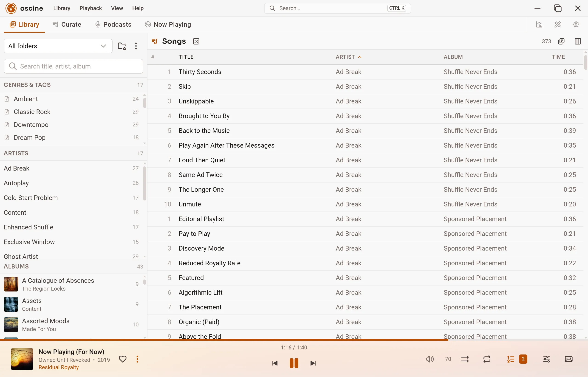Switch to the Curate tab
Screen dimensions: 588x377
click(67, 24)
